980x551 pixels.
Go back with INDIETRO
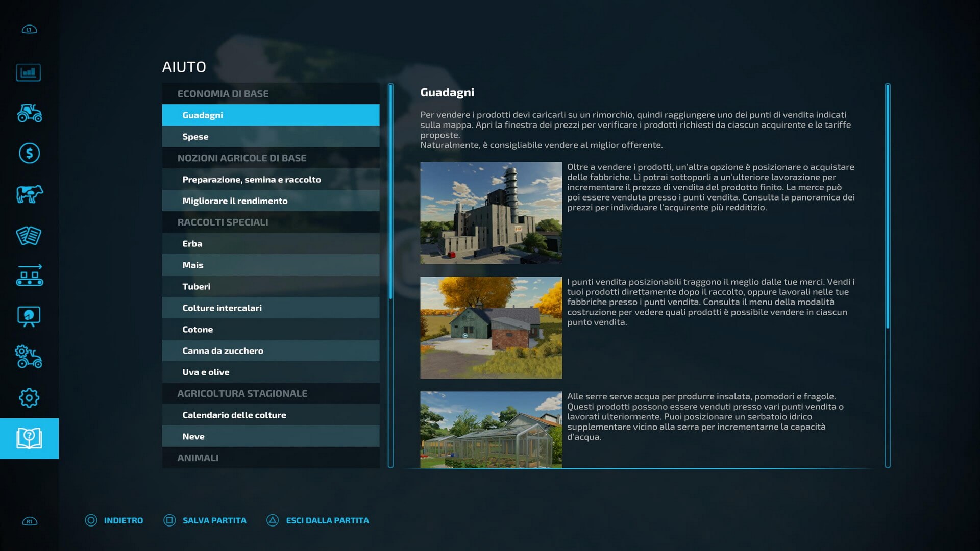[x=124, y=520]
